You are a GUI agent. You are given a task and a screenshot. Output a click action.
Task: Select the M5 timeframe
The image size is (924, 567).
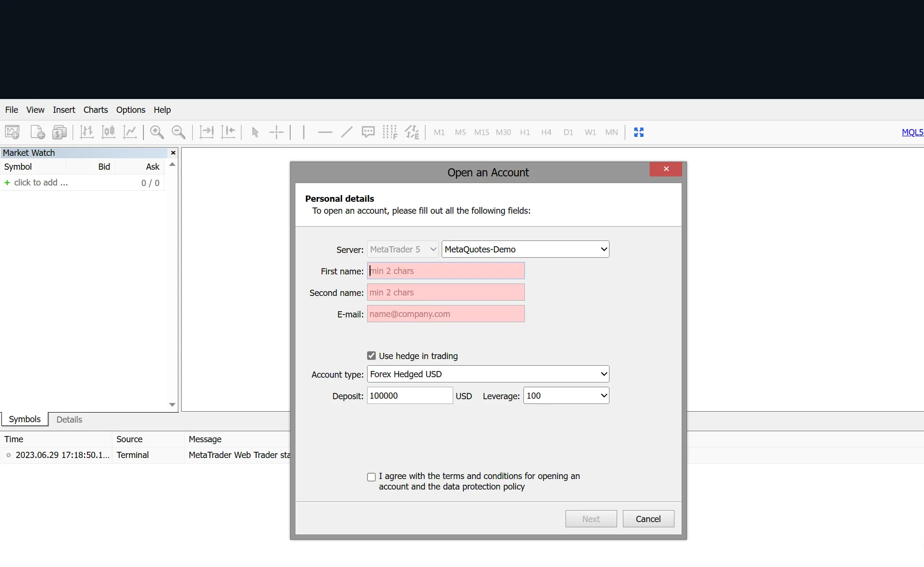click(460, 132)
